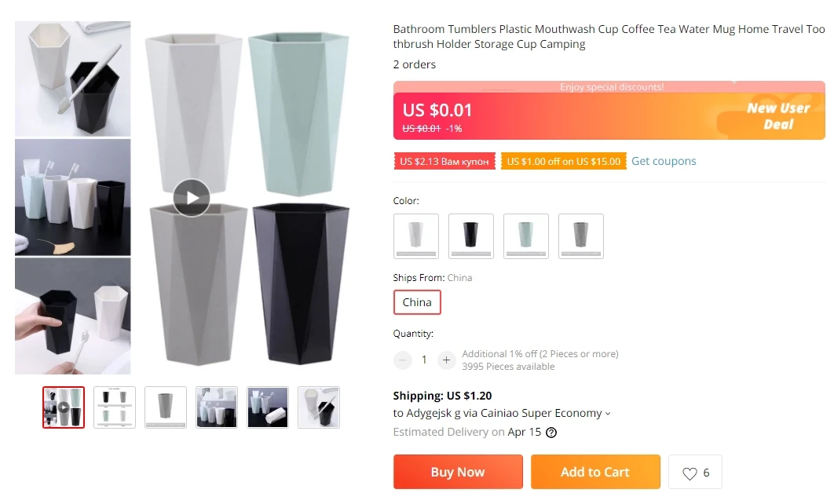Add the item to cart

tap(594, 472)
